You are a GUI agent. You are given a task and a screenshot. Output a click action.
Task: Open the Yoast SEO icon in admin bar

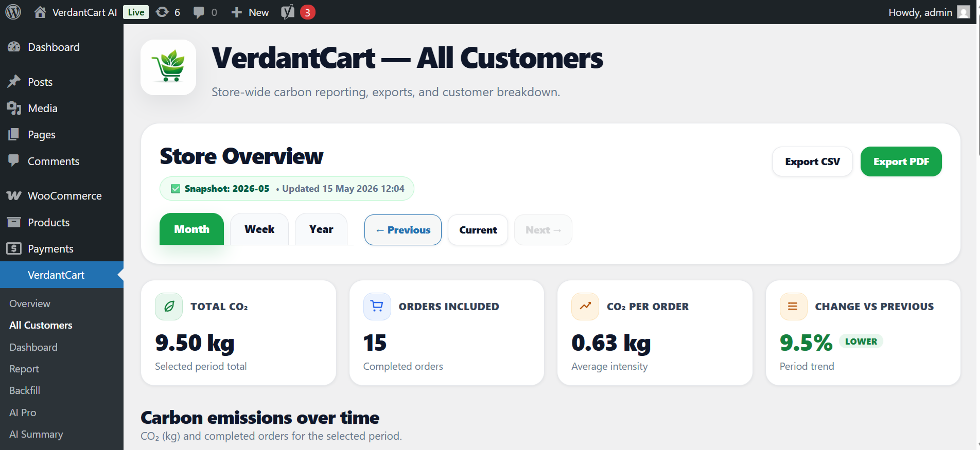click(288, 12)
